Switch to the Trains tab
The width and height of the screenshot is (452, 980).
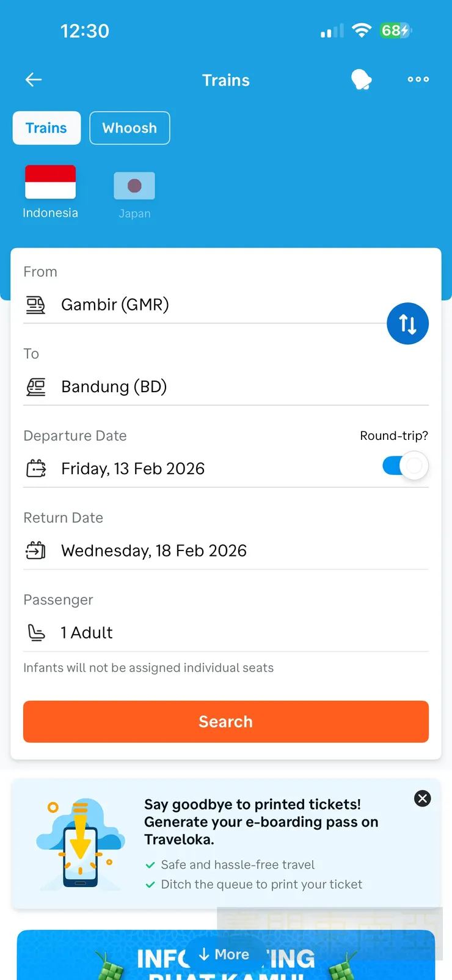46,128
